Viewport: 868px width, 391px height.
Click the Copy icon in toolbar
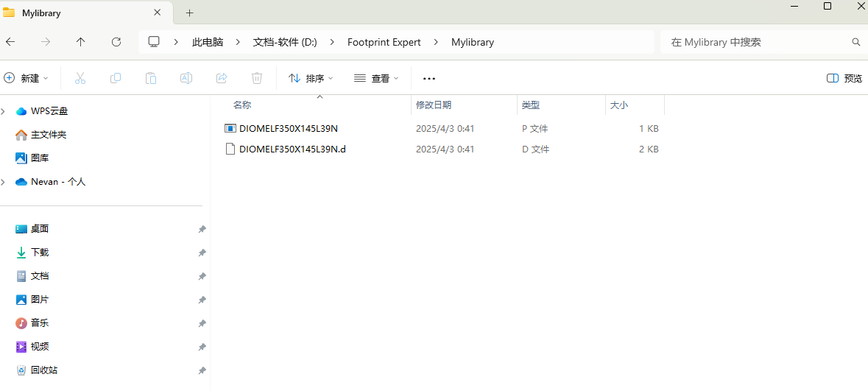click(x=115, y=78)
